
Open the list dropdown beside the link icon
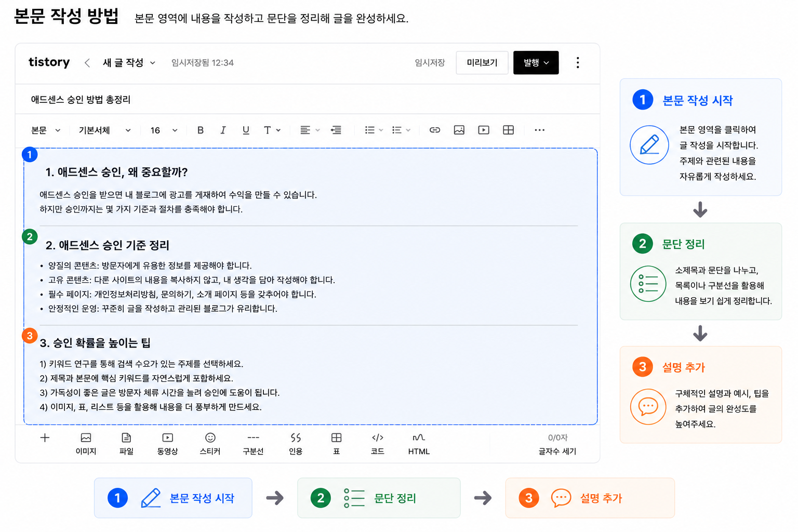[x=401, y=130]
